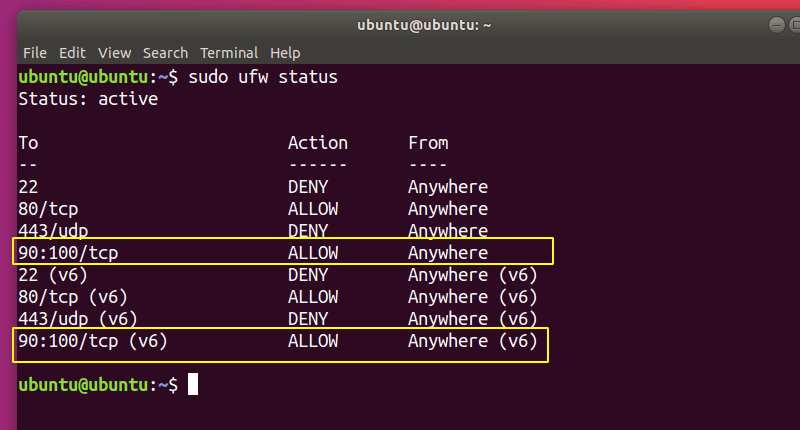Open the File menu
The image size is (800, 430).
[x=34, y=52]
